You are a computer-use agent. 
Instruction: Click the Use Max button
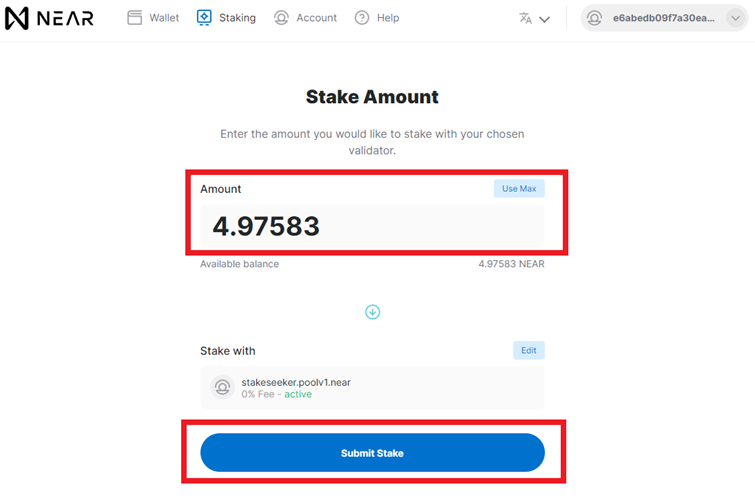(x=519, y=189)
